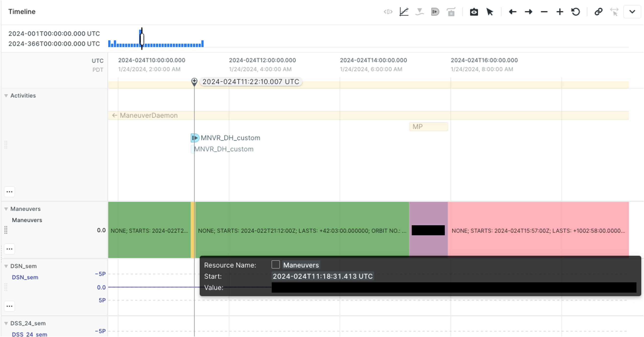Select the MP activity block
644x337 pixels.
428,127
